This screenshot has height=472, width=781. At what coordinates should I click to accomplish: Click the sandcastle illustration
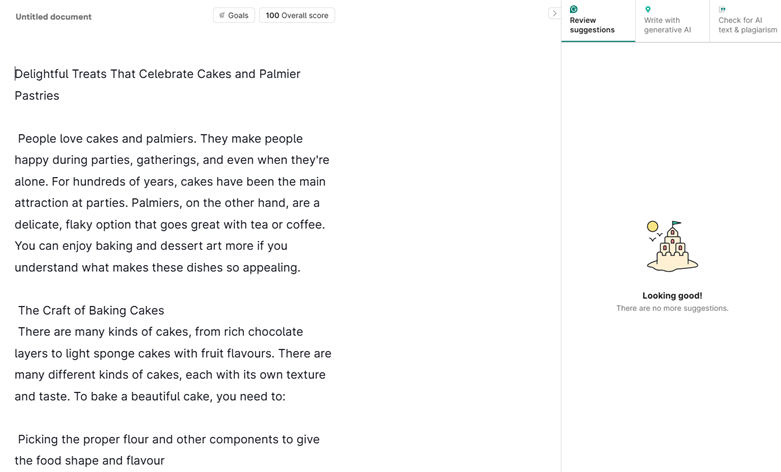[x=671, y=247]
